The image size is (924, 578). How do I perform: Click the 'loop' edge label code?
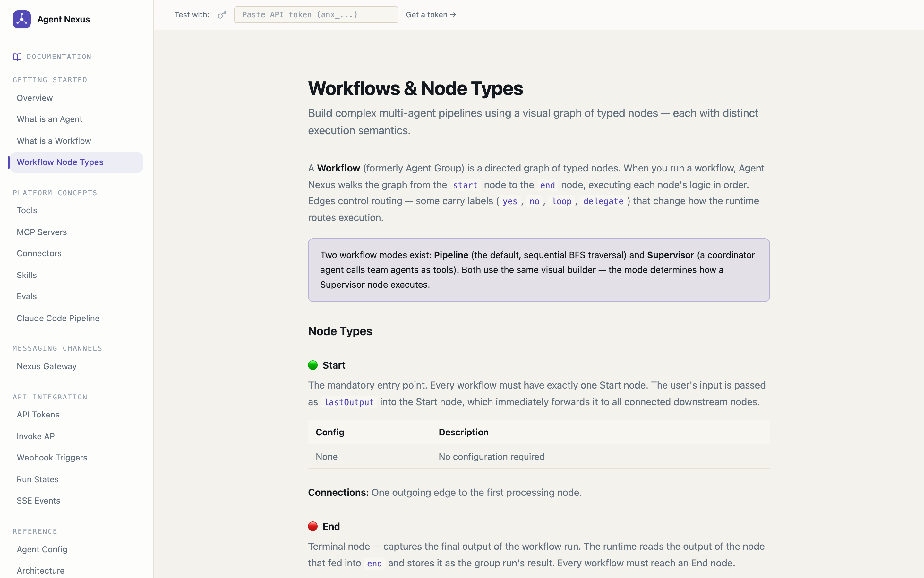tap(562, 201)
